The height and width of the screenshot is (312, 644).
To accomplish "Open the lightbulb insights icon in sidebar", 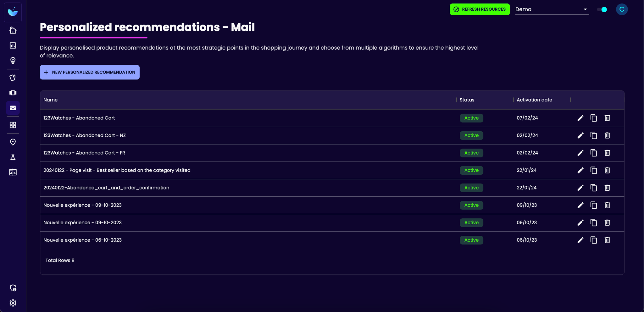I will click(13, 61).
